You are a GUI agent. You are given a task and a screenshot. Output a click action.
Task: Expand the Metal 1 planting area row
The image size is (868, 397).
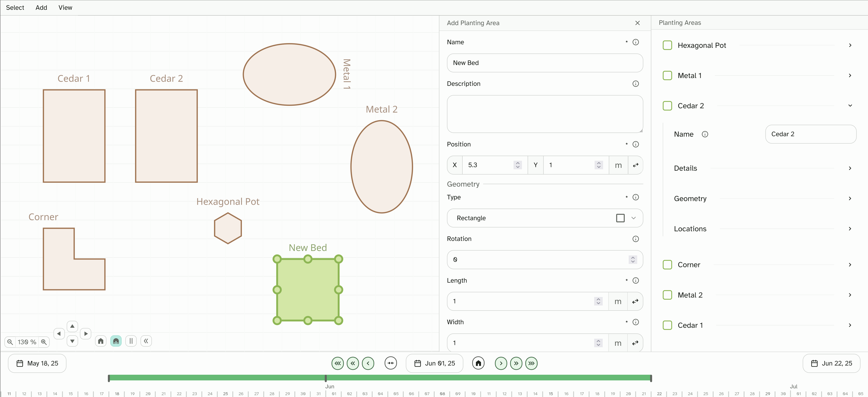click(x=850, y=75)
